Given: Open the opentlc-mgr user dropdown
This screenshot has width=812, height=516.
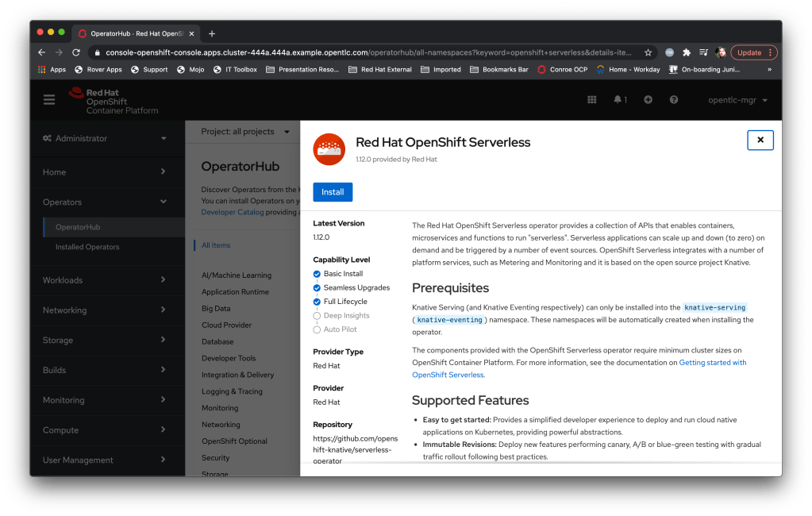Looking at the screenshot, I should click(737, 100).
